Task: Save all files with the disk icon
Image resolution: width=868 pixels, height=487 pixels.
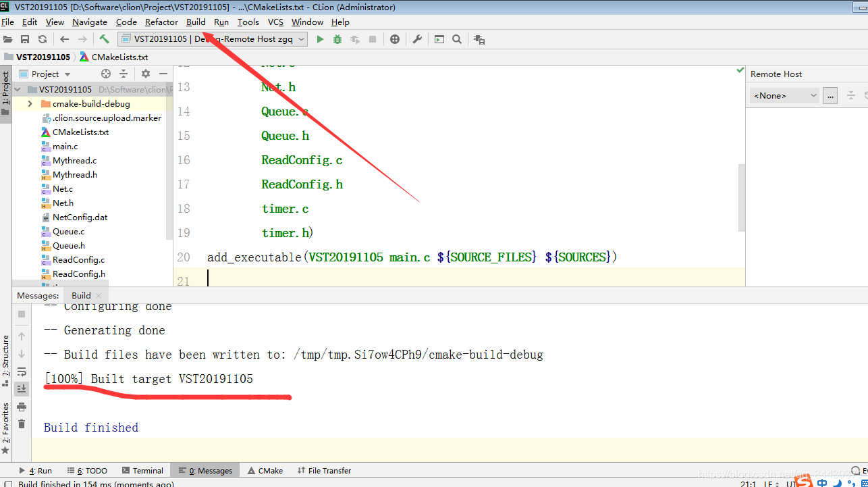Action: [25, 39]
